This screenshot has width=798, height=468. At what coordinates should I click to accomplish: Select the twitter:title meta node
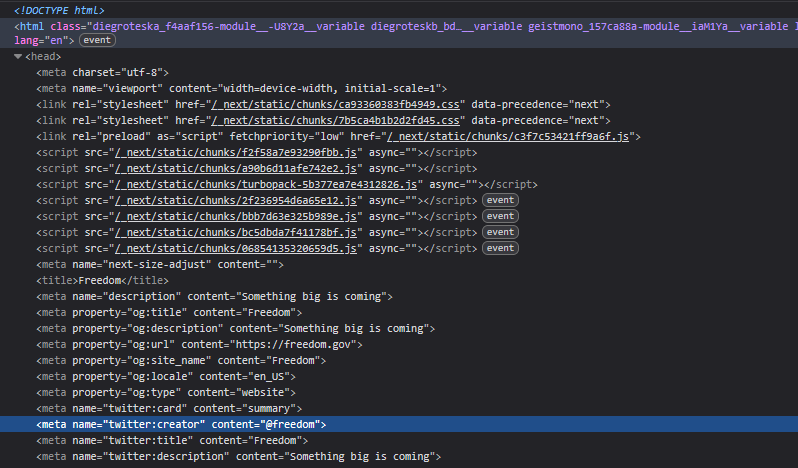(x=172, y=441)
